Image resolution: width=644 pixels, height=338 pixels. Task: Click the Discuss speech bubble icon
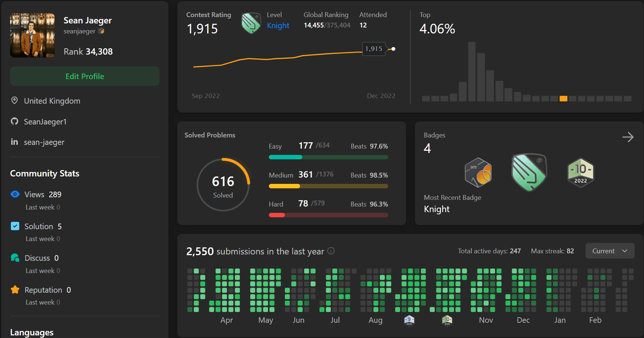(x=15, y=257)
